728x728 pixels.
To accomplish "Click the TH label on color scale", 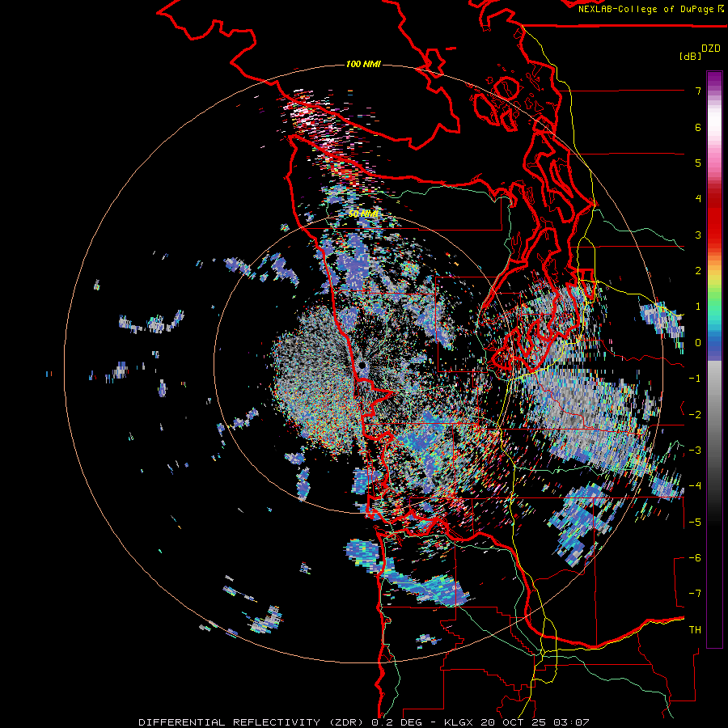I will click(695, 630).
